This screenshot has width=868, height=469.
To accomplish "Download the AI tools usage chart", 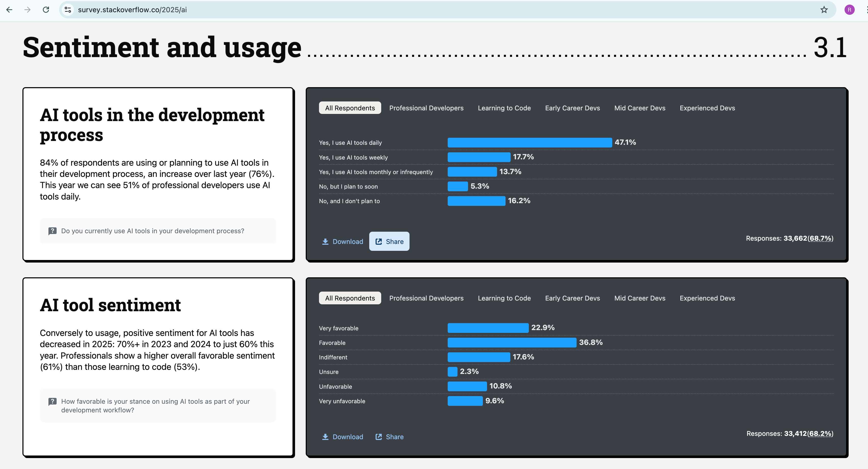I will 343,242.
